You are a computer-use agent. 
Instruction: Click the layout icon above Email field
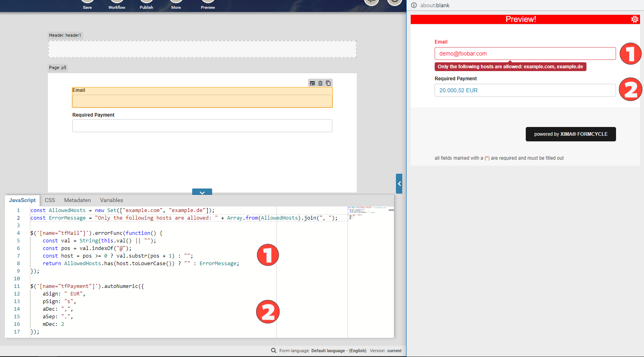[312, 83]
